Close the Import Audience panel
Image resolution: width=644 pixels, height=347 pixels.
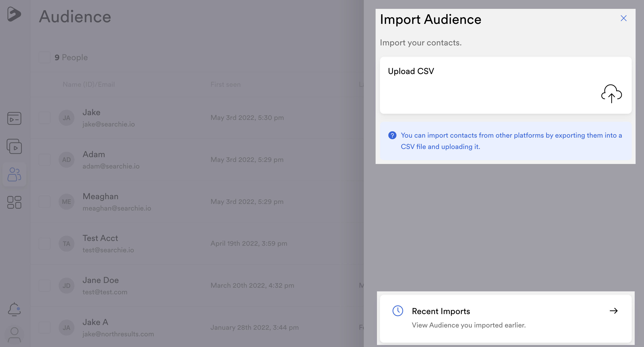pyautogui.click(x=624, y=18)
